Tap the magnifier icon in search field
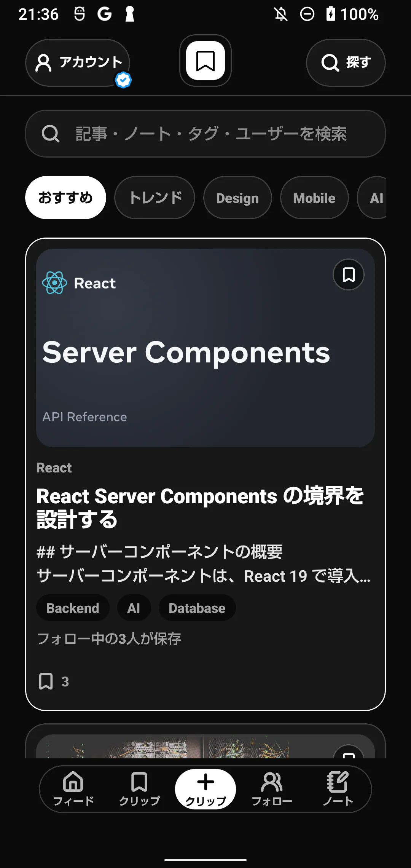Screen dimensions: 411x868 coord(50,134)
